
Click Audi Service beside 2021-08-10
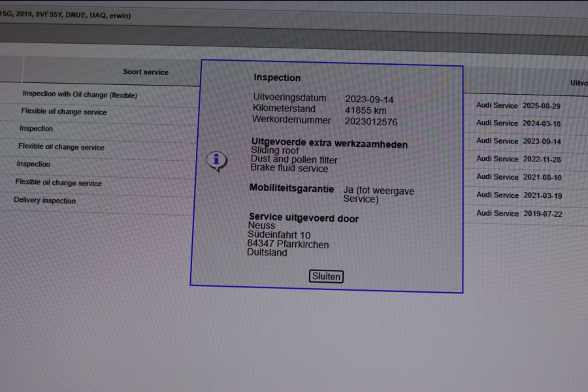(x=497, y=176)
